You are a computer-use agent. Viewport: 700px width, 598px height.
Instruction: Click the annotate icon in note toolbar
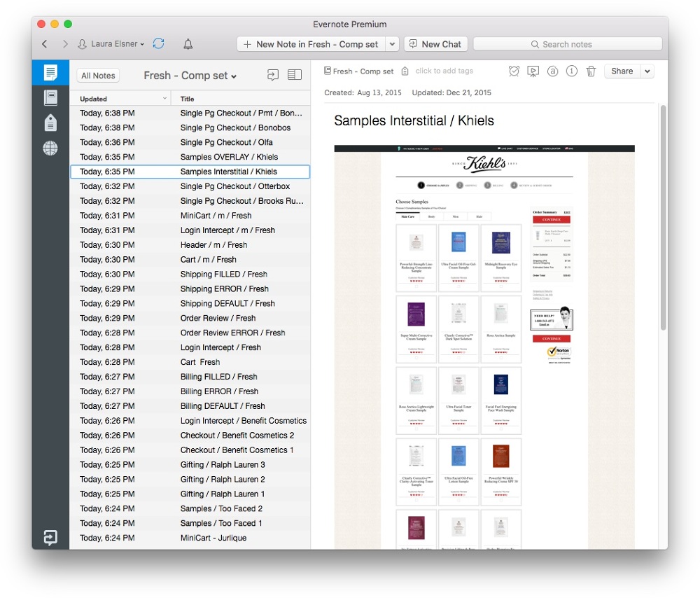552,71
